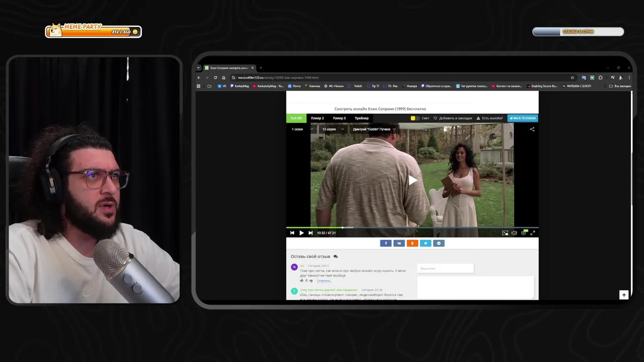Toggle picture-in-picture mode in the player
This screenshot has height=362, width=644.
505,233
